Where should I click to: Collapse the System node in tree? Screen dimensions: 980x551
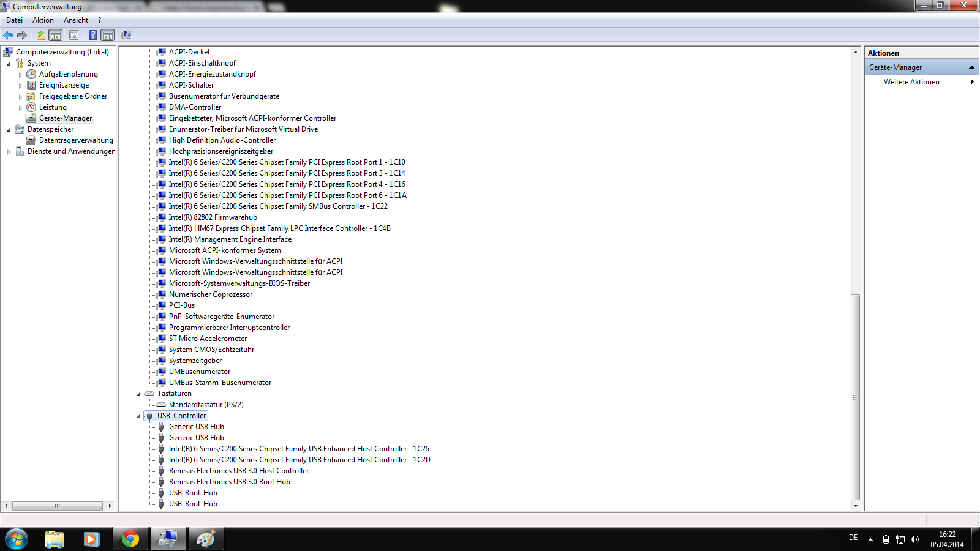[x=9, y=64]
